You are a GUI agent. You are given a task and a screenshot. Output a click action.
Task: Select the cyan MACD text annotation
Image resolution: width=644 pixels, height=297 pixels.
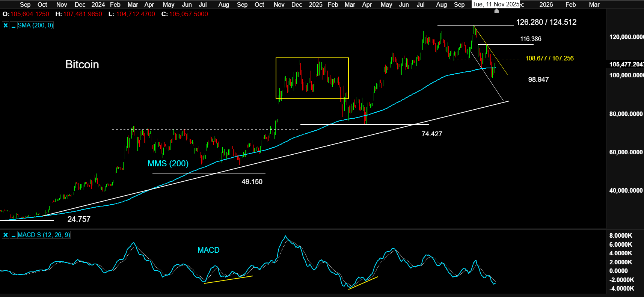point(208,250)
